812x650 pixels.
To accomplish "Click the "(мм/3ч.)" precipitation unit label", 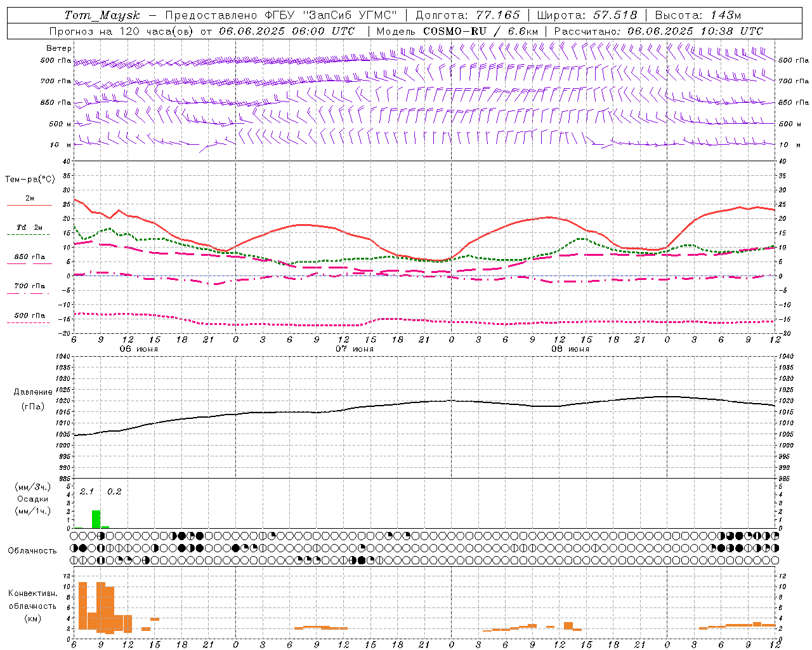I will pyautogui.click(x=32, y=487).
